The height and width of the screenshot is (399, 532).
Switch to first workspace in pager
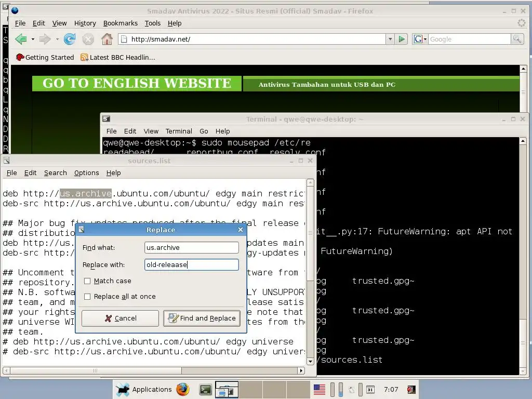coord(227,389)
